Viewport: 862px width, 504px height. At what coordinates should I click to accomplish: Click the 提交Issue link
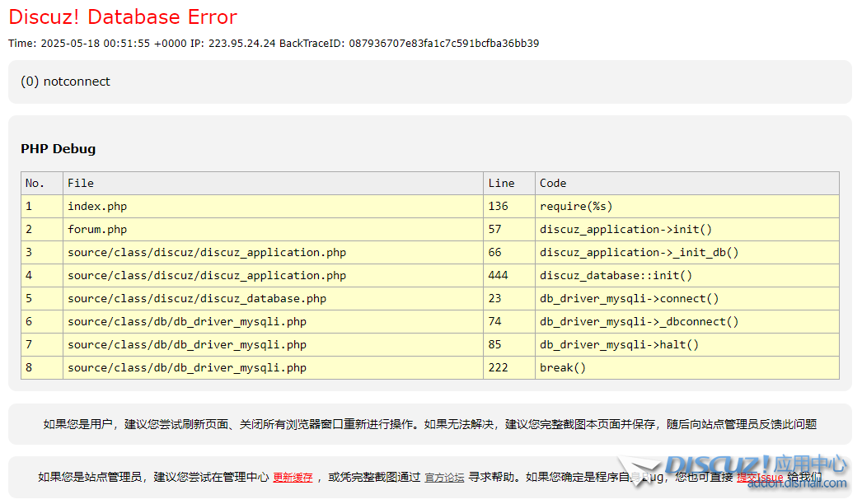point(760,477)
